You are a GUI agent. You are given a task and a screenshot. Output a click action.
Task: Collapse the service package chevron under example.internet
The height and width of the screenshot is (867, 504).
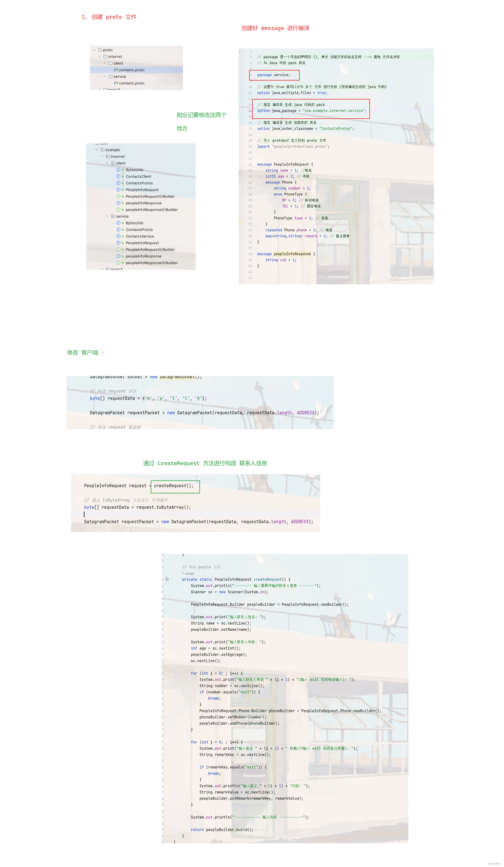[x=107, y=216]
